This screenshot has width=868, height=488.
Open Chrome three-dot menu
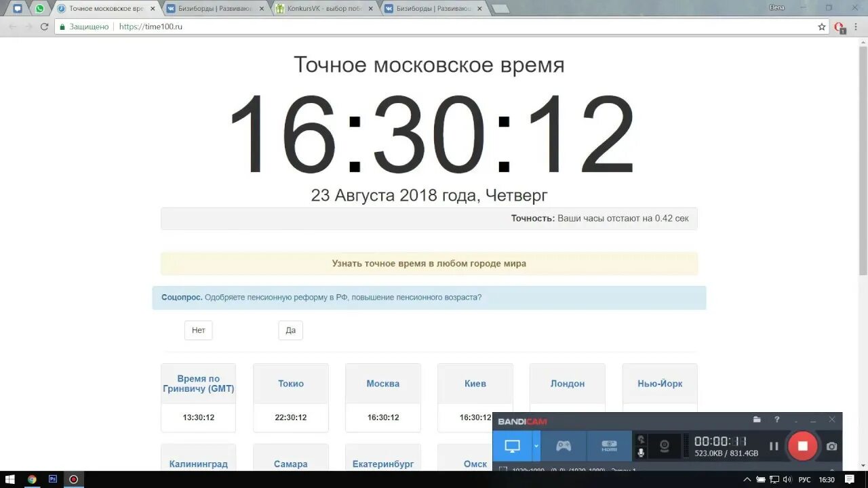857,26
